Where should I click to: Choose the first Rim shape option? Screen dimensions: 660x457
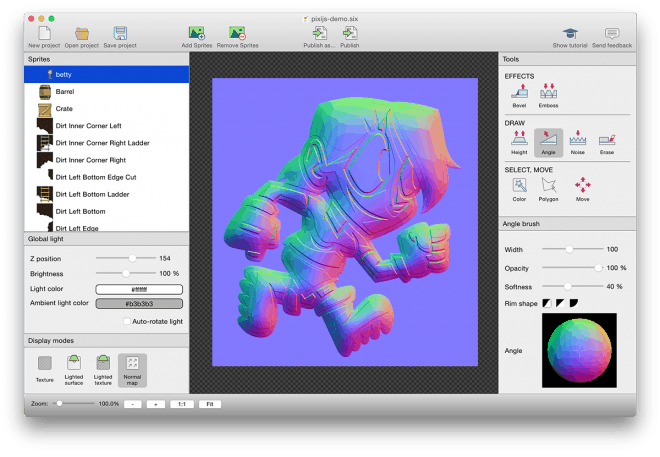click(547, 303)
